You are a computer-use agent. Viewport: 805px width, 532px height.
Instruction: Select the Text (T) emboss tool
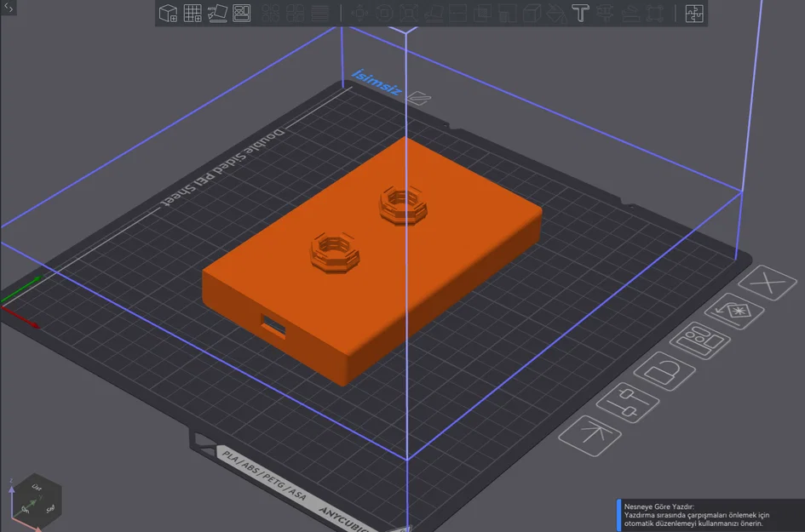tap(580, 14)
